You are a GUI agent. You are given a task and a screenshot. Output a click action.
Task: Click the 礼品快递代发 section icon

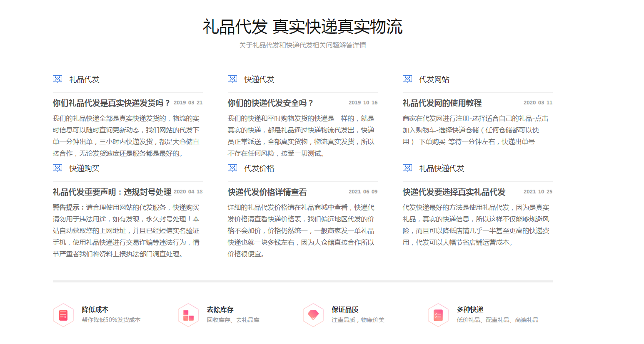(x=407, y=168)
